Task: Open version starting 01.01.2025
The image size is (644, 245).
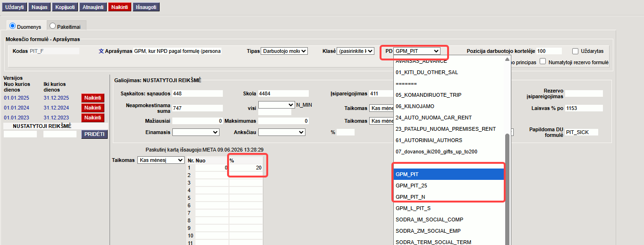Action: point(17,98)
